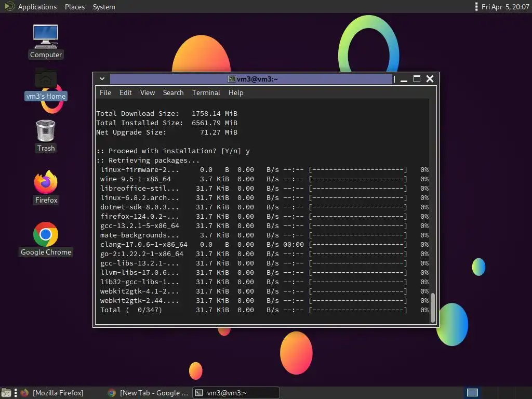The image size is (532, 399).
Task: Open the Applications menu in top panel
Action: pos(37,7)
